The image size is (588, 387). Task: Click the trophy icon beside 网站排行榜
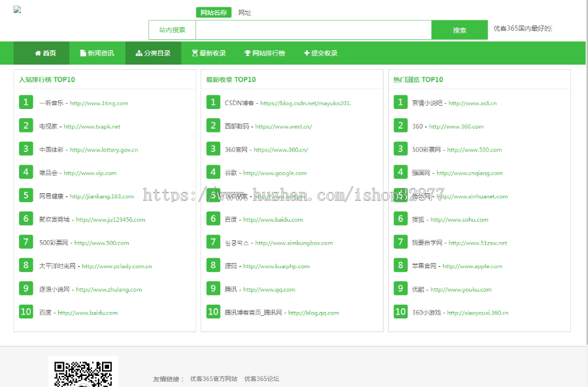(248, 54)
